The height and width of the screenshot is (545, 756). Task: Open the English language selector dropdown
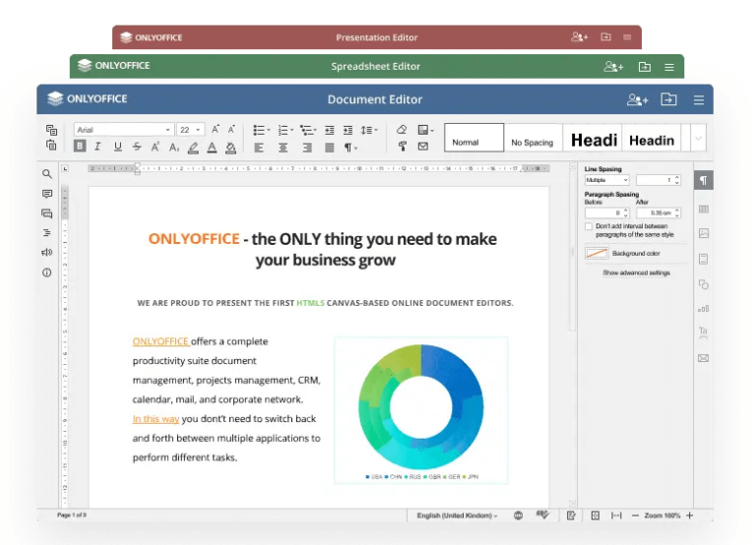point(458,515)
